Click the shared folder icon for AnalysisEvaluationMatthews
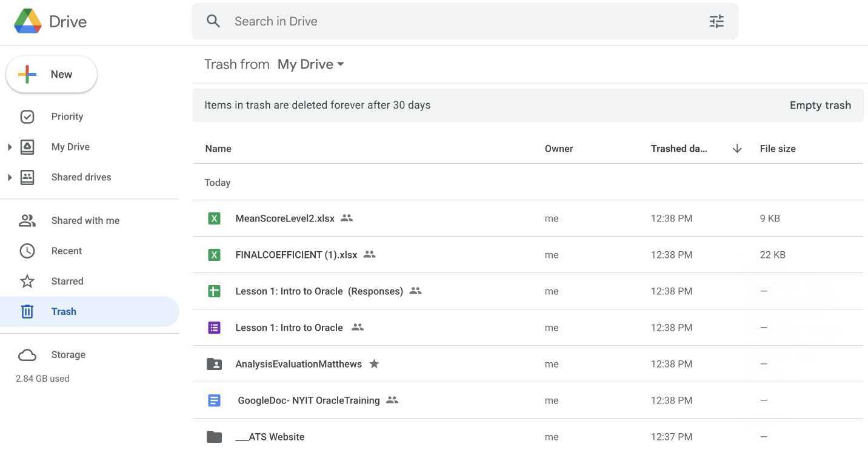 coord(214,364)
